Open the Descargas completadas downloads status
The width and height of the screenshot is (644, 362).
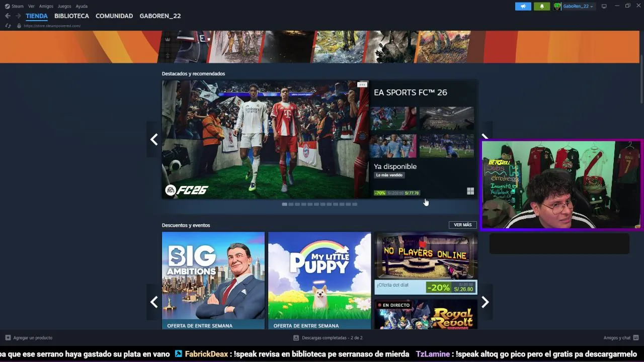[328, 338]
